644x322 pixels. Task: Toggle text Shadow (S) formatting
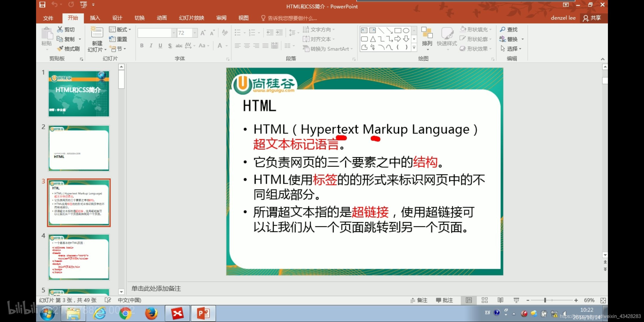(x=170, y=46)
